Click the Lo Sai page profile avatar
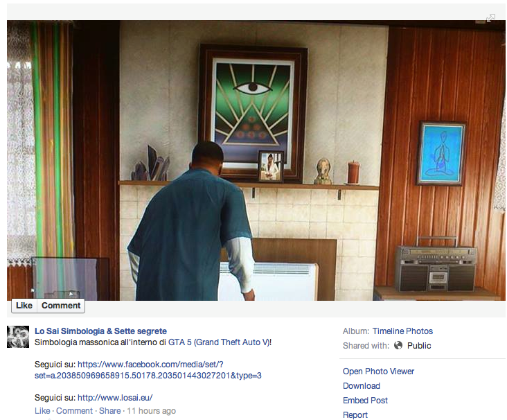The width and height of the screenshot is (507, 420). tap(18, 337)
